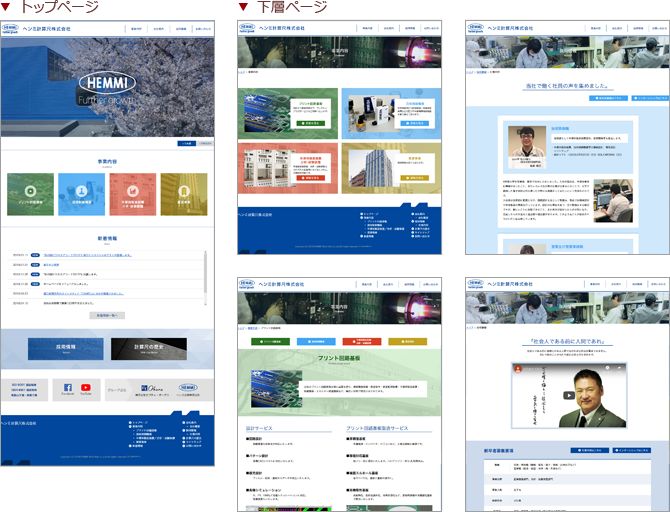Click the photo of the employee working at a computer
Image resolution: width=670 pixels, height=512 pixels.
click(x=613, y=201)
